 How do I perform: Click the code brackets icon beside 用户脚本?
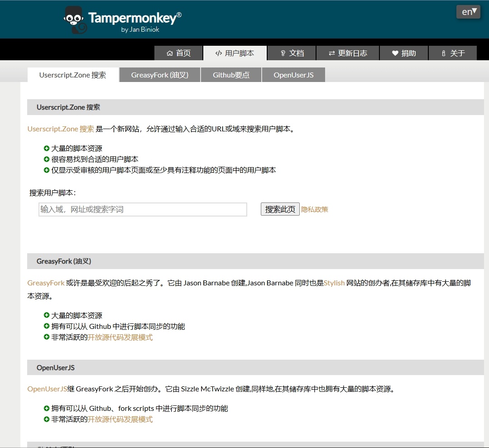point(219,53)
